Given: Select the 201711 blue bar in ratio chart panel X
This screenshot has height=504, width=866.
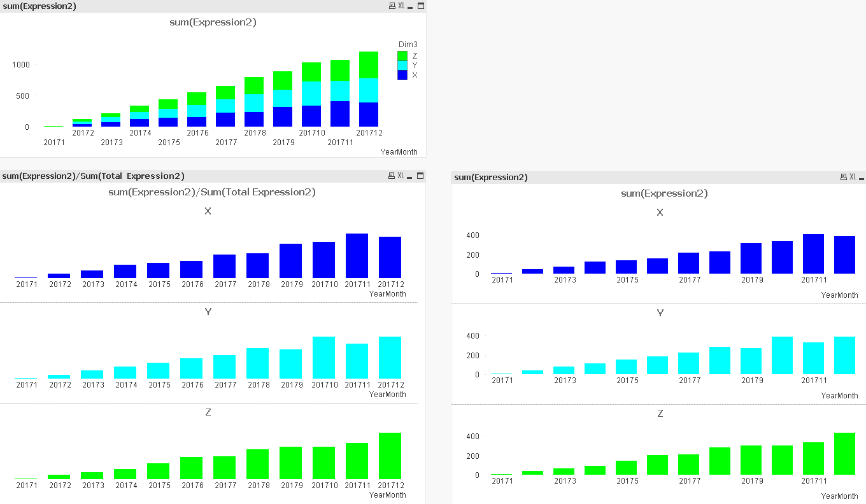Looking at the screenshot, I should 357,256.
